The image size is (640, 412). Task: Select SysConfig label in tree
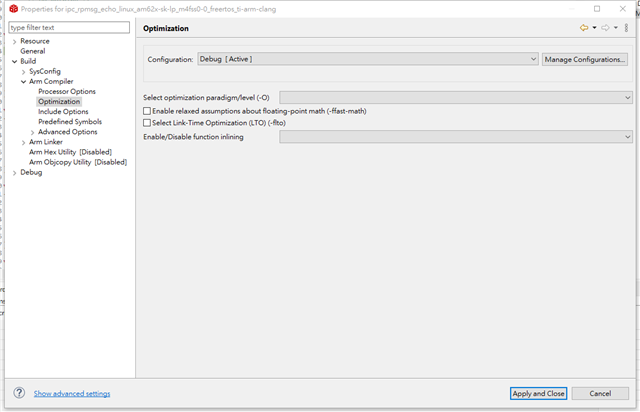pos(45,71)
